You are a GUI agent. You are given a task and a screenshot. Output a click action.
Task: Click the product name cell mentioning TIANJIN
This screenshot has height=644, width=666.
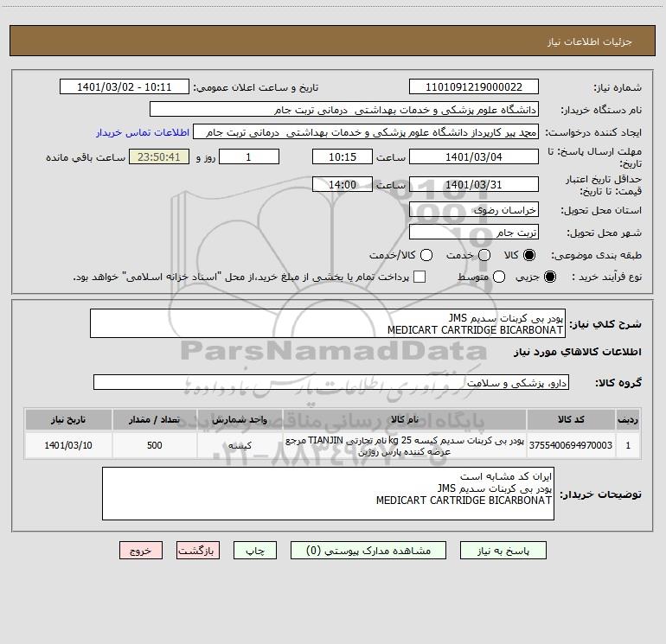tap(405, 446)
